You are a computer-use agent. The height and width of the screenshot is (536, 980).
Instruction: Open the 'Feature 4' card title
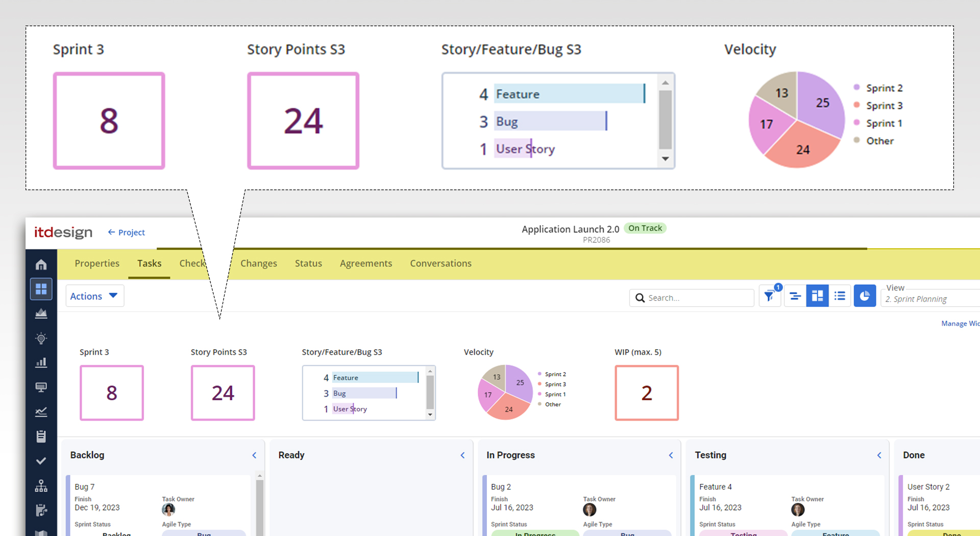[x=716, y=487]
